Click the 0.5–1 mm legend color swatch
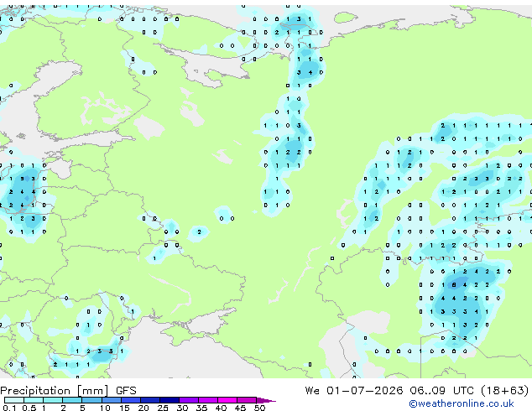The width and height of the screenshot is (532, 411). pyautogui.click(x=34, y=400)
